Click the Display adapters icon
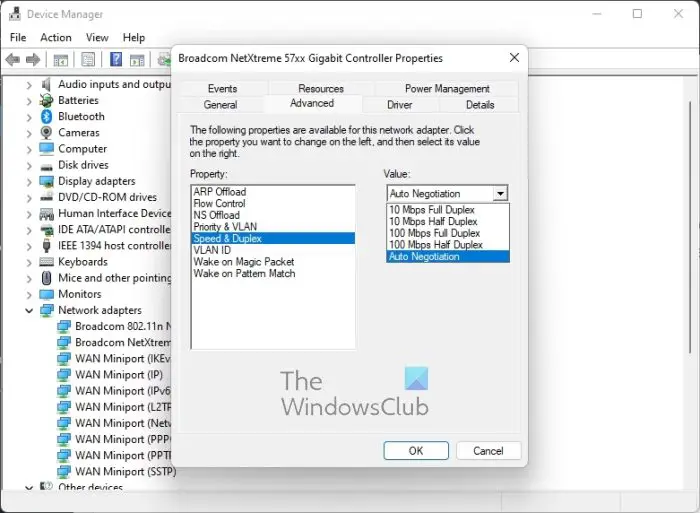This screenshot has height=513, width=700. (x=46, y=181)
